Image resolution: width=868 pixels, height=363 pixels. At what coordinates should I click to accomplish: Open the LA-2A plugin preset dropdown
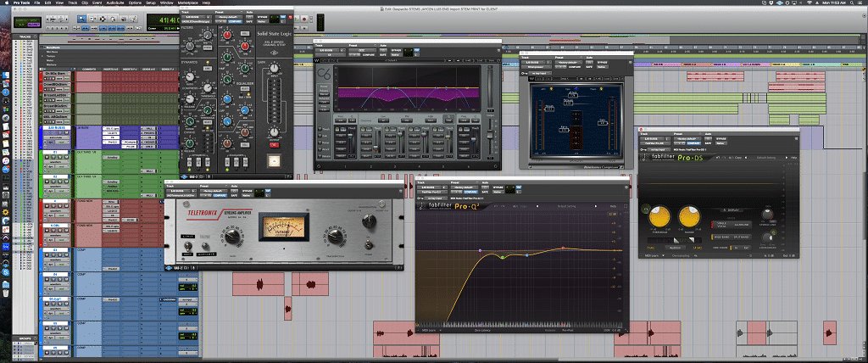click(214, 191)
